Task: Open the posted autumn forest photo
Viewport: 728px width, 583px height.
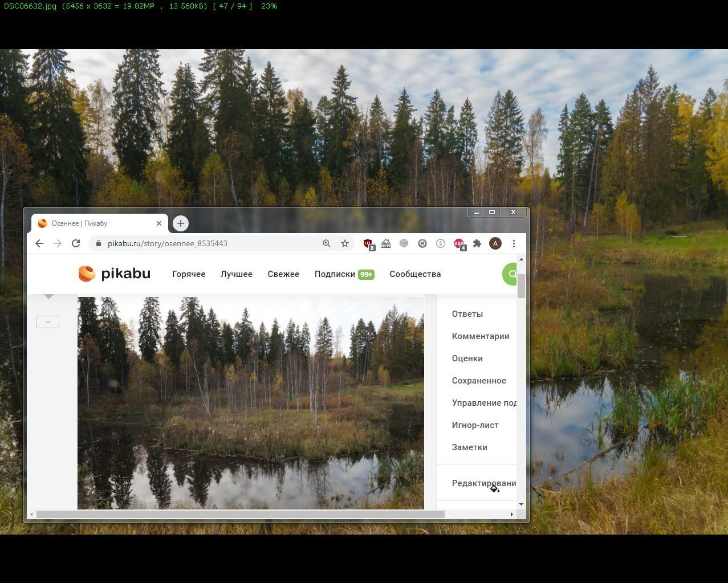Action: tap(251, 402)
